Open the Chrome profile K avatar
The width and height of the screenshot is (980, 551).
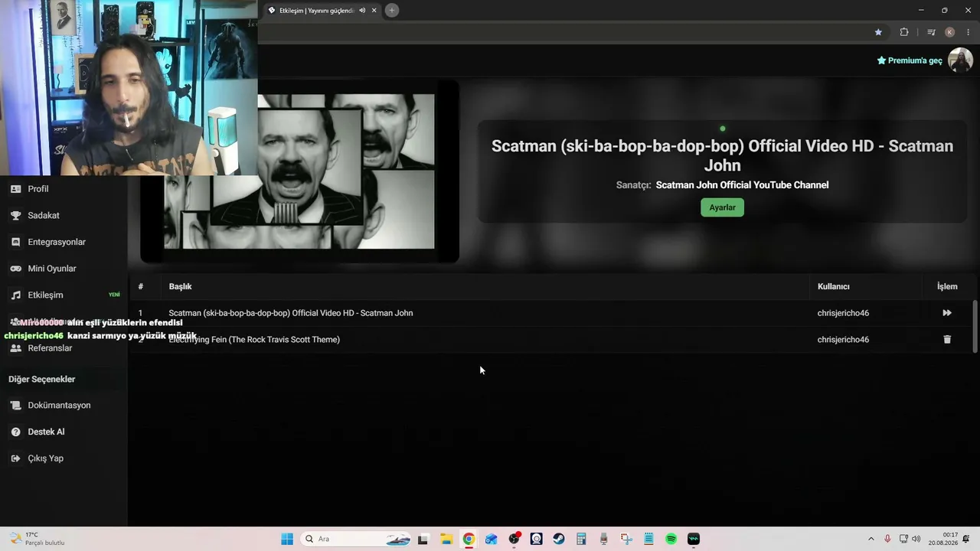click(x=950, y=32)
